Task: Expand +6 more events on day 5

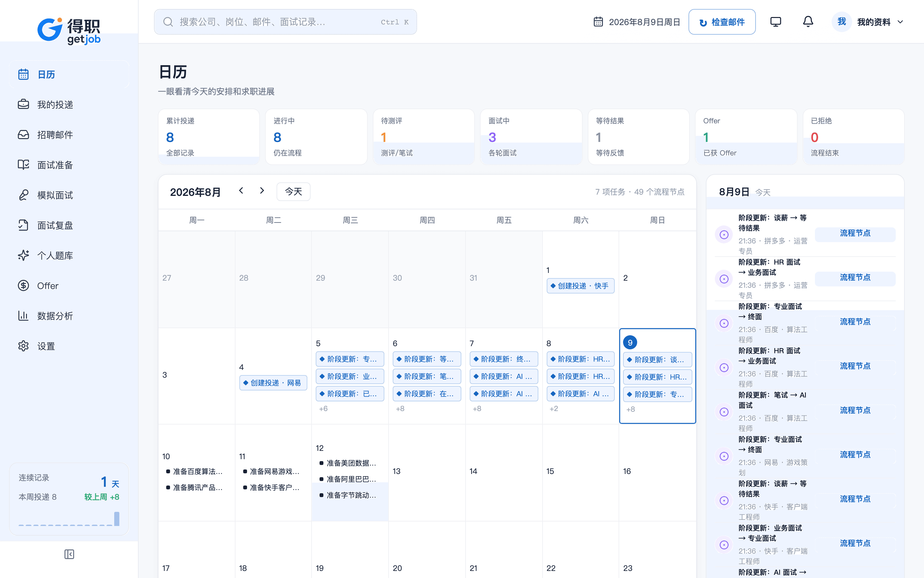Action: 323,409
